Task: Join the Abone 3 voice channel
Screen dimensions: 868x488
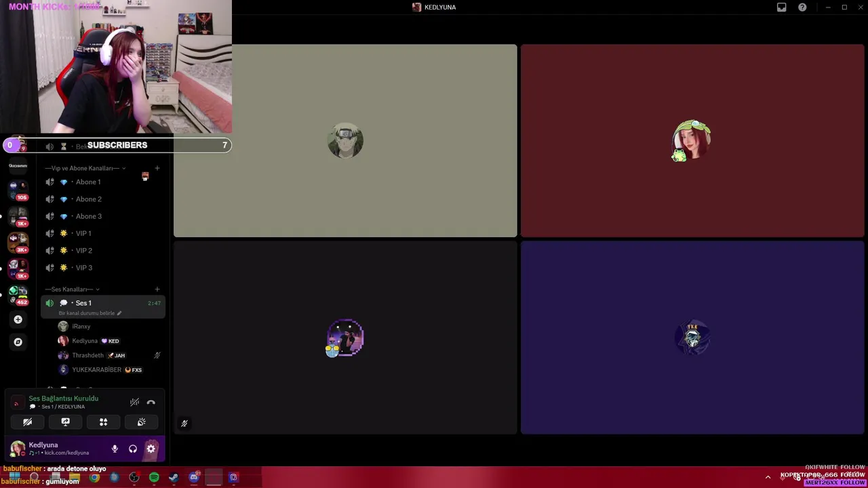Action: coord(102,216)
